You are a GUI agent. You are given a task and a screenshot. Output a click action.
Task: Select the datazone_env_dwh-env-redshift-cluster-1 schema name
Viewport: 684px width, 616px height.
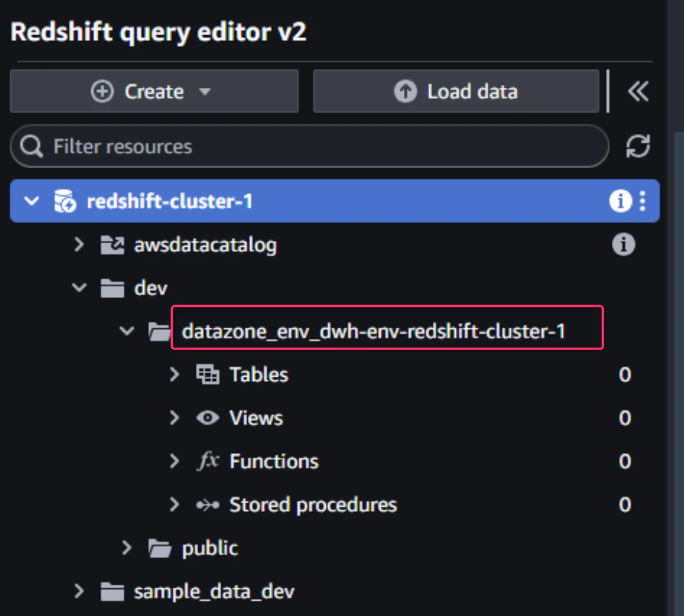point(373,332)
